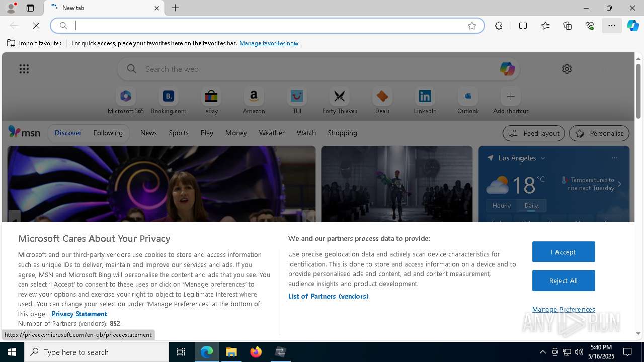This screenshot has width=644, height=362.
Task: Open Task View on taskbar
Action: click(x=181, y=352)
